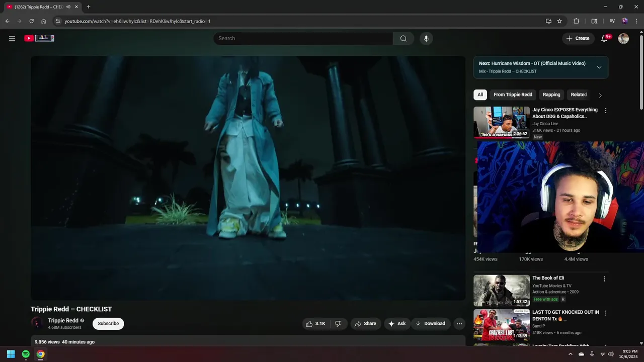Image resolution: width=644 pixels, height=362 pixels.
Task: Click the Share button
Action: [x=365, y=324]
